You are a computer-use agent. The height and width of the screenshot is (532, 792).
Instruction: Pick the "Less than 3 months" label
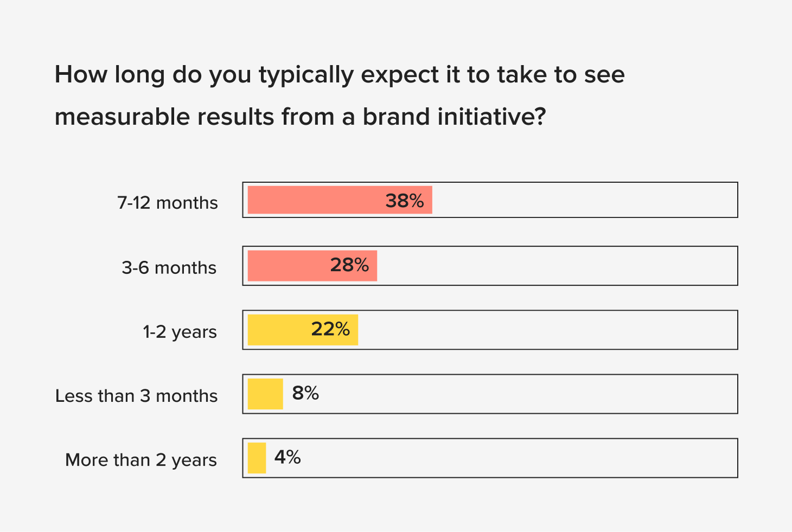pos(137,396)
